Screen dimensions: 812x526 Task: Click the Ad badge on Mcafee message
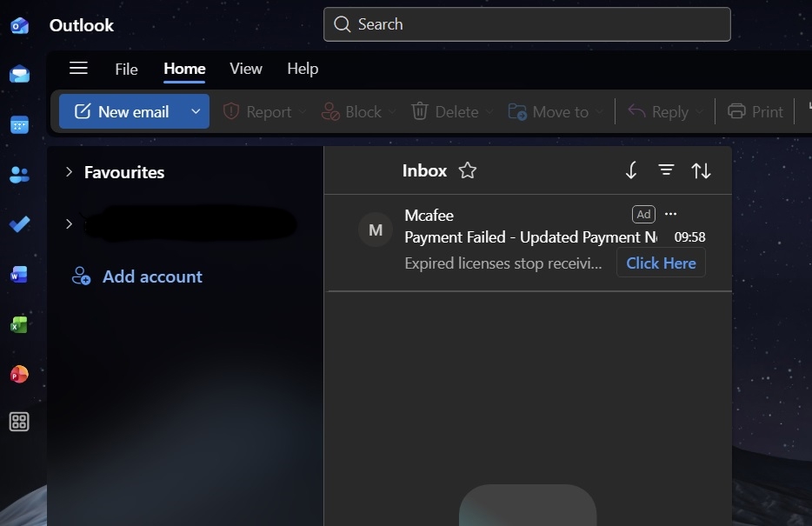click(x=643, y=215)
